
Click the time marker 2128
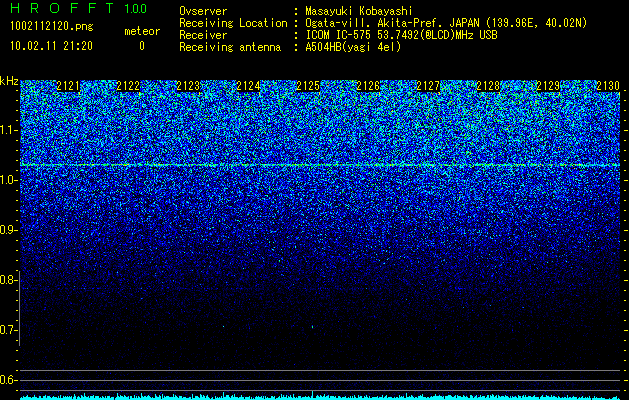pyautogui.click(x=488, y=86)
